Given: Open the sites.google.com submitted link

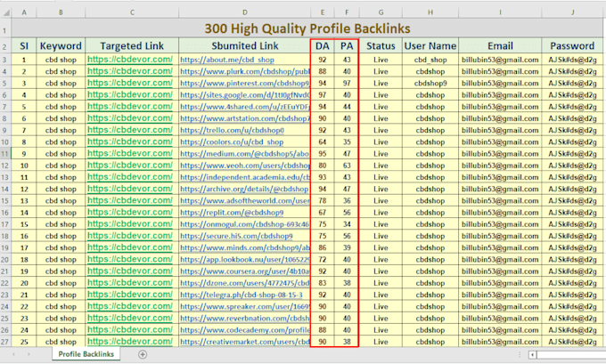Looking at the screenshot, I should point(245,95).
